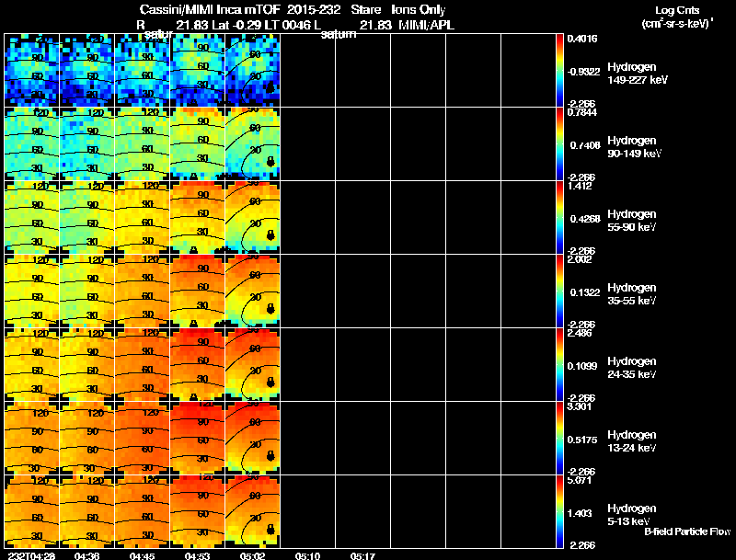Image resolution: width=736 pixels, height=560 pixels.
Task: Click the Hydrogen 90-149 keV label
Action: (634, 147)
